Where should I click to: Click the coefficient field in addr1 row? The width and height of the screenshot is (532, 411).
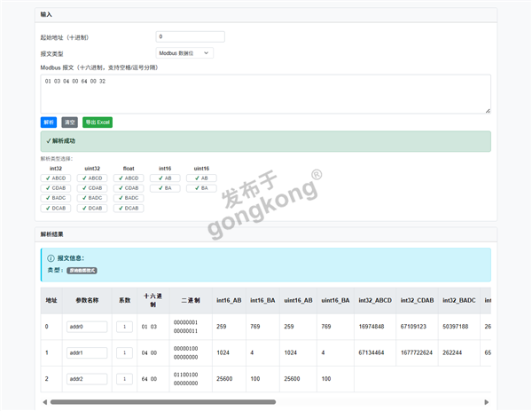(124, 353)
